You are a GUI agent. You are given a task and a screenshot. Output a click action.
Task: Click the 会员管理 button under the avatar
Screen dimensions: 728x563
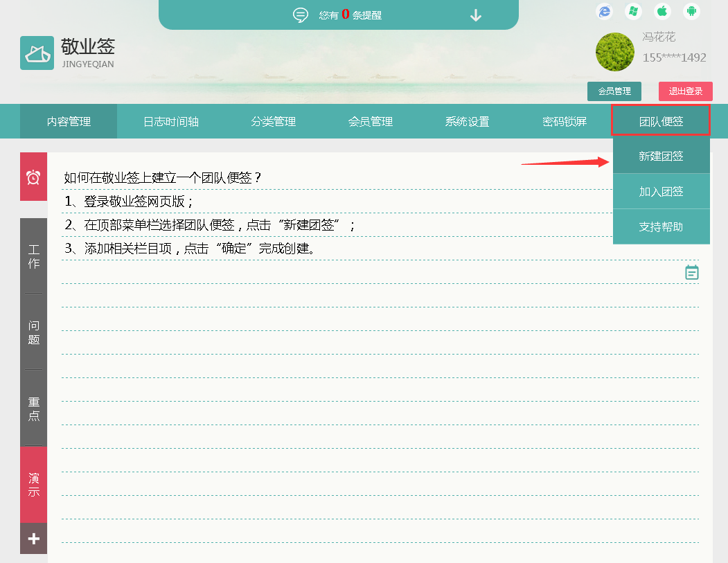(x=614, y=91)
